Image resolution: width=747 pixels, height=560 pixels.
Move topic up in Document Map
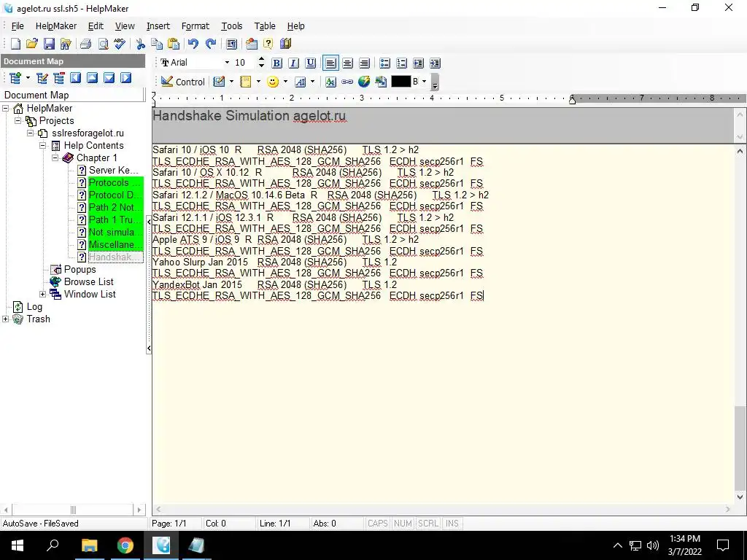click(x=93, y=77)
